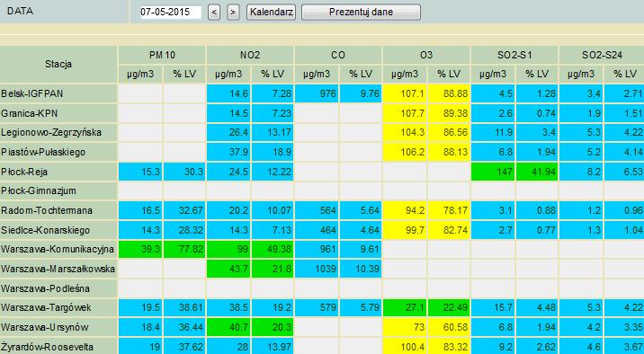This screenshot has width=644, height=354.
Task: Click Warszawa-Komunikacyjna PM10 percent 77.82
Action: tap(184, 250)
